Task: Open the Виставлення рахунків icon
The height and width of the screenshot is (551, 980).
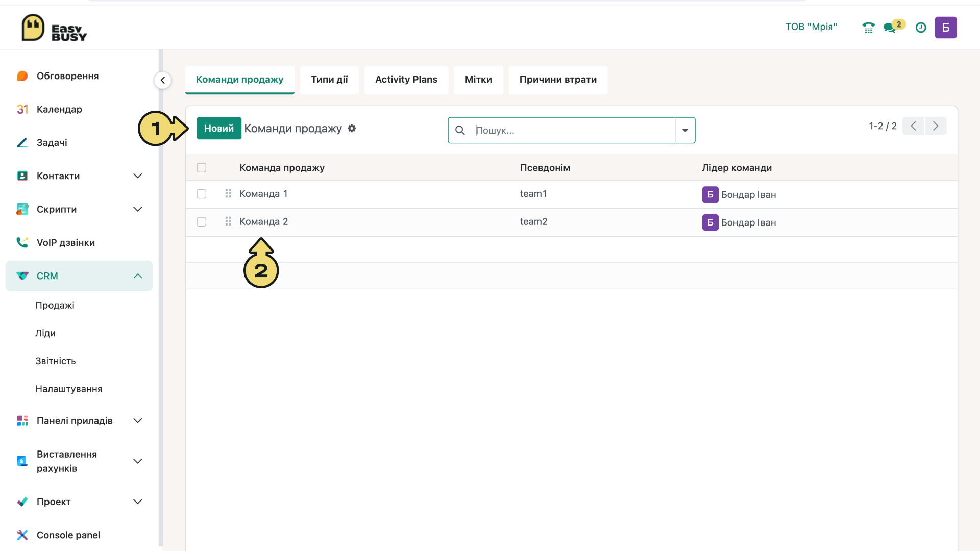Action: (22, 461)
